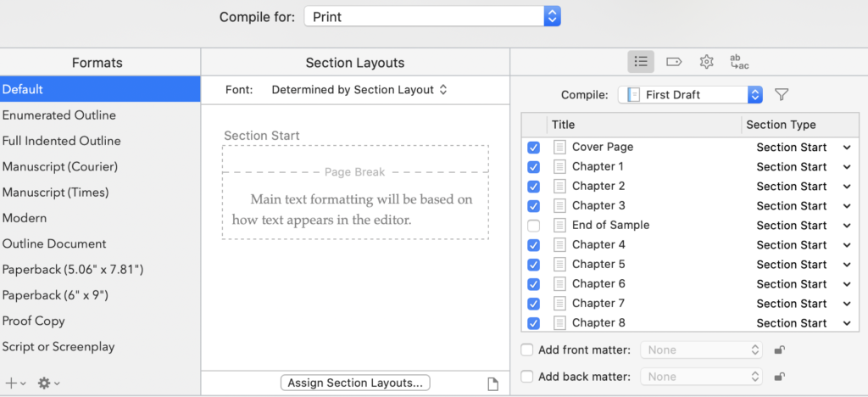Click the page icon beside Assign Section Layouts
Viewport: 868px width, 397px height.
point(492,383)
